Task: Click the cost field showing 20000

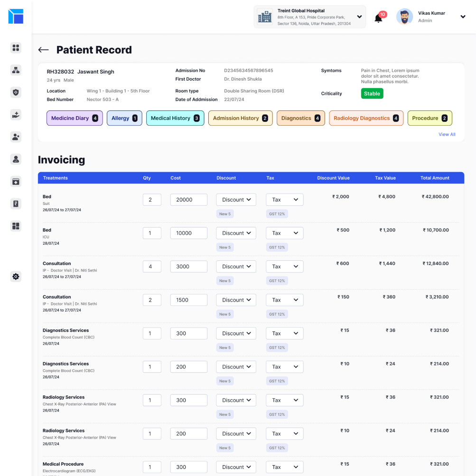Action: pyautogui.click(x=188, y=200)
